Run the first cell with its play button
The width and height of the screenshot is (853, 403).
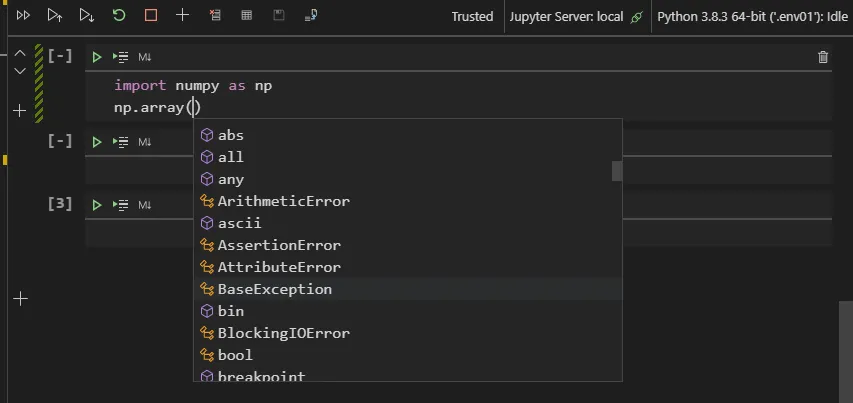[x=97, y=58]
